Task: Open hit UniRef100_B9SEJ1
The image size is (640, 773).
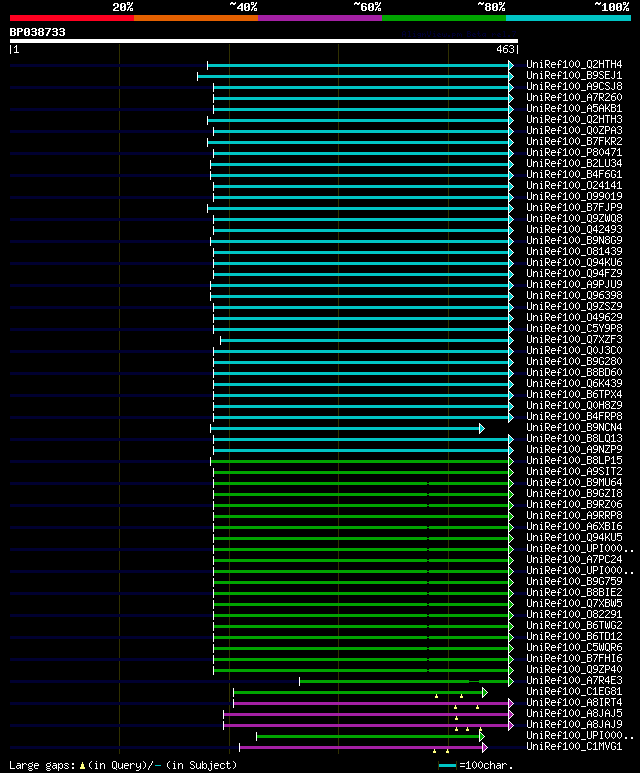Action: coord(574,75)
